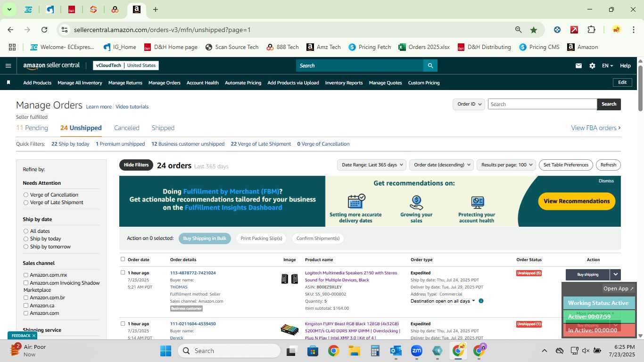Open the View FBA orders link
This screenshot has width=644, height=362.
(596, 128)
